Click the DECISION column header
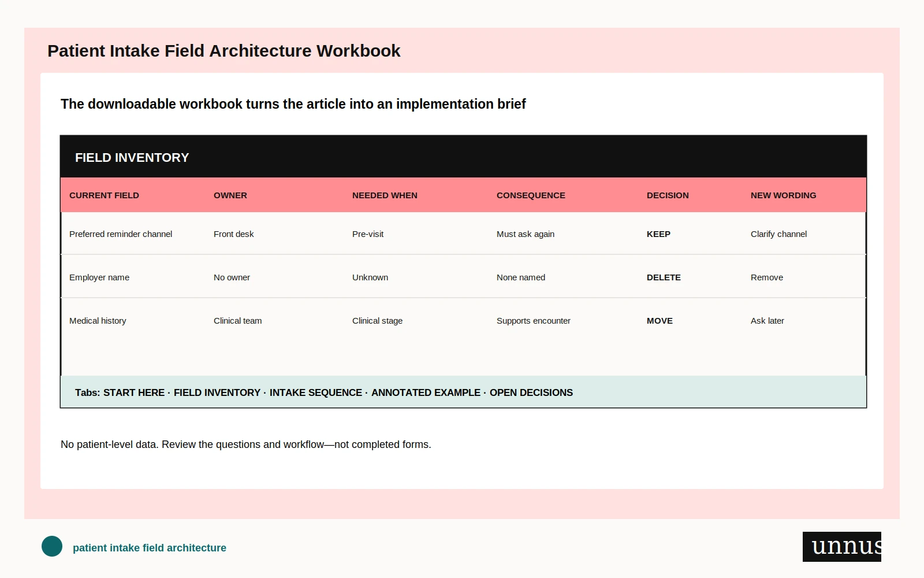Image resolution: width=924 pixels, height=578 pixels. 668,195
